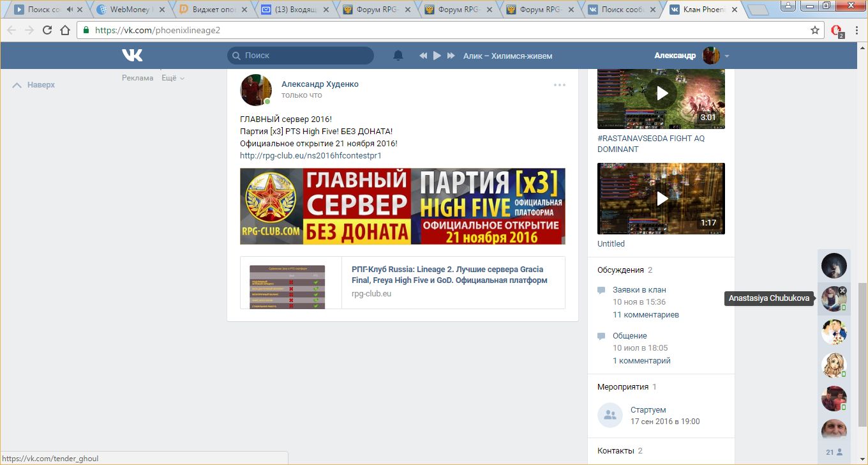
Task: Reload the page in Chrome
Action: click(x=47, y=30)
